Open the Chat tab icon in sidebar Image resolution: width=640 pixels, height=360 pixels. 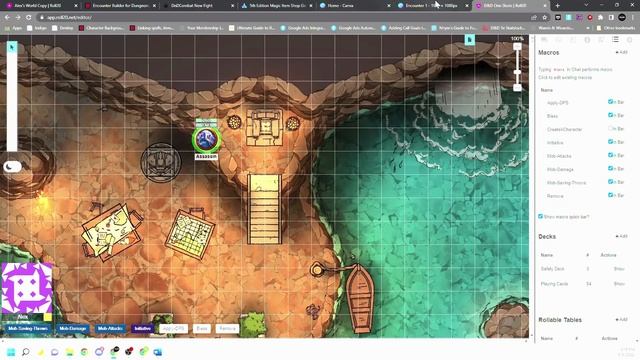point(544,40)
